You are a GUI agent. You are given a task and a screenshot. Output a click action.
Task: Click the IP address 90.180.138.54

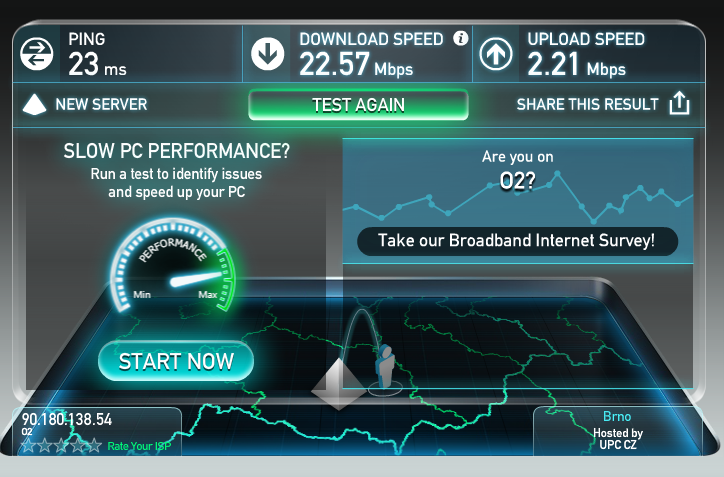pos(67,419)
